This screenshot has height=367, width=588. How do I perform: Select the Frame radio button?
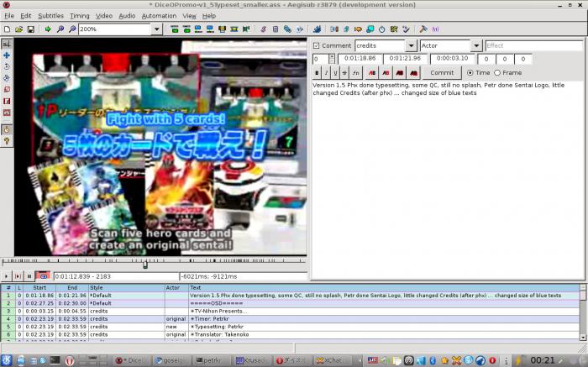click(497, 73)
